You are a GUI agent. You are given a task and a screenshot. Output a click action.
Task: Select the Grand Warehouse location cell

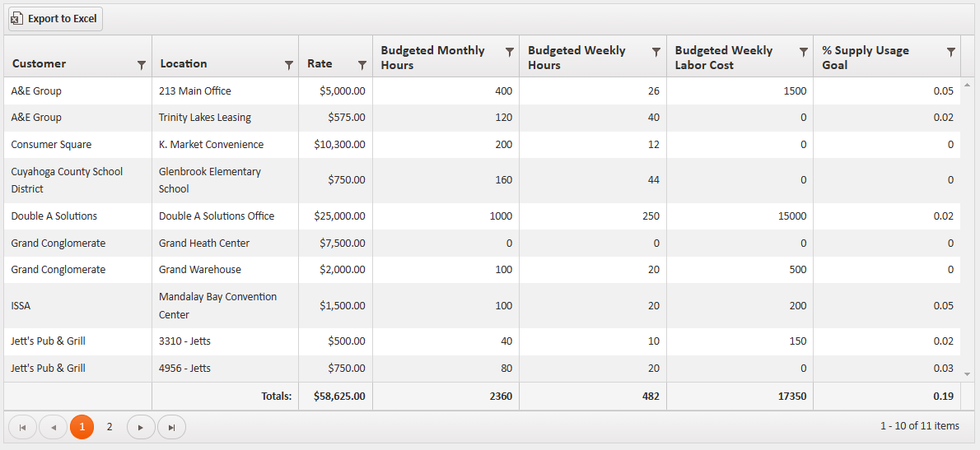(200, 270)
